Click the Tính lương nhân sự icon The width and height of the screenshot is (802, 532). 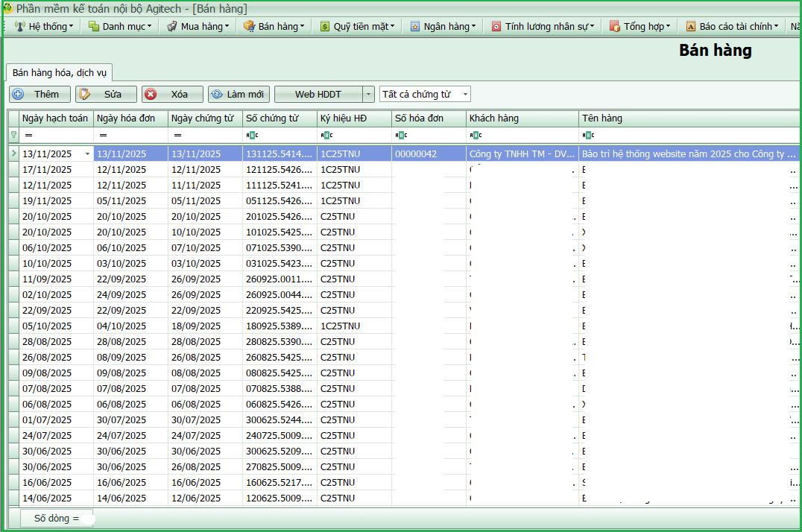point(496,26)
